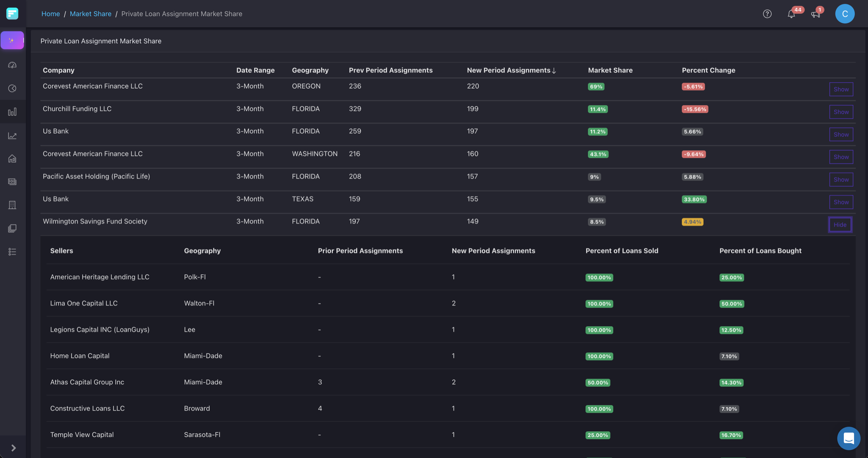Sort by New Period Assignments column
Screen dimensions: 868x458
point(511,70)
